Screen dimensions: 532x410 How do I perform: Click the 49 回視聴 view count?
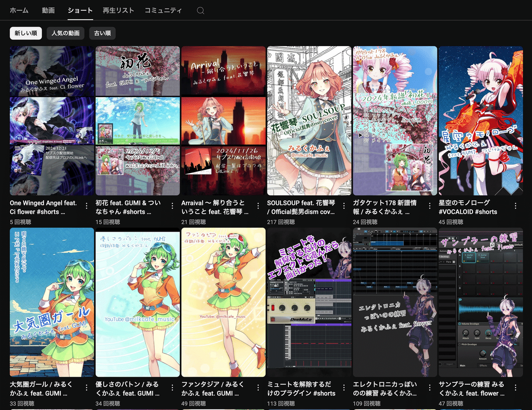[x=193, y=403]
